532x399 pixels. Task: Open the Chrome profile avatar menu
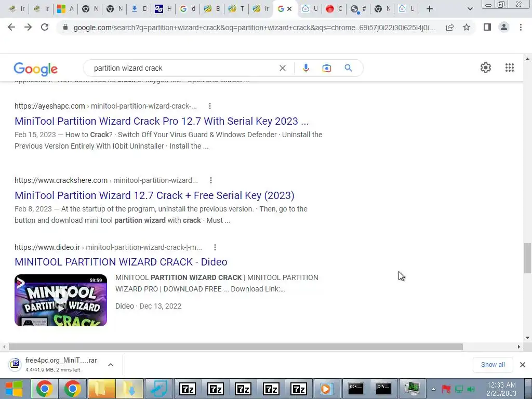pyautogui.click(x=504, y=27)
